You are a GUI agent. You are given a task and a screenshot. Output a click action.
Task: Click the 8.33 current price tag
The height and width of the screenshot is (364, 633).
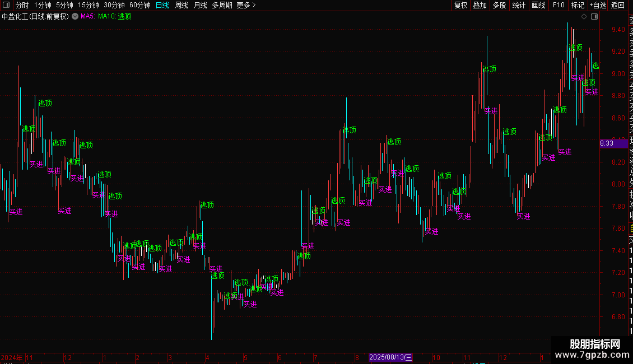coord(613,143)
